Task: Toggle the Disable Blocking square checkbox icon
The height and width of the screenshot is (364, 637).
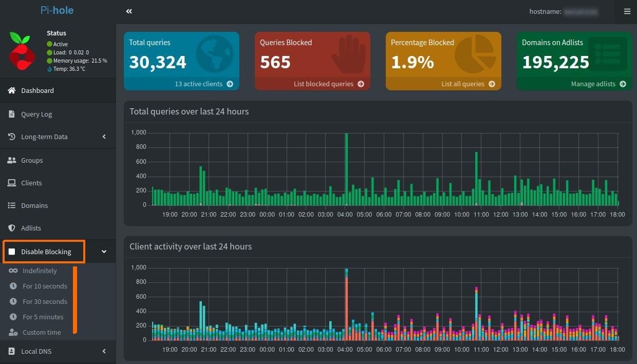Action: (x=12, y=252)
